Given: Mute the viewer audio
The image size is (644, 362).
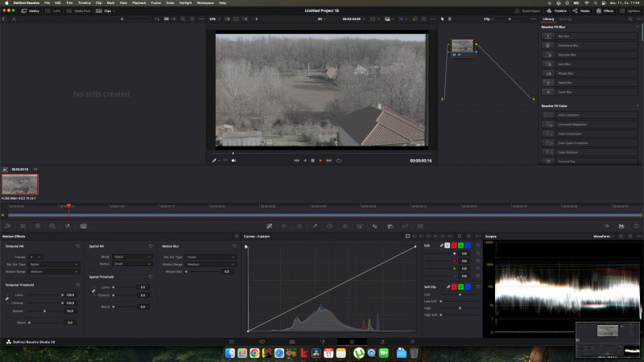Looking at the screenshot, I should click(233, 160).
